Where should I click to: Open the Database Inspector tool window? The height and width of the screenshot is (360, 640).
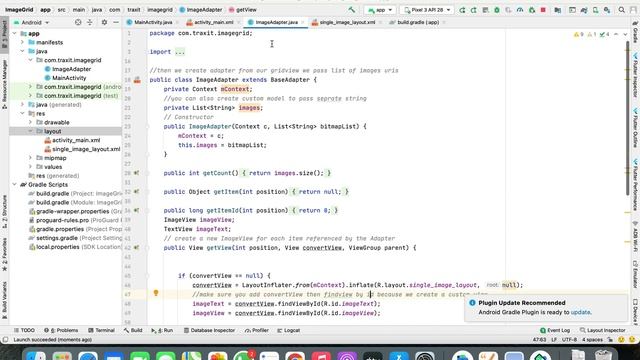209,330
